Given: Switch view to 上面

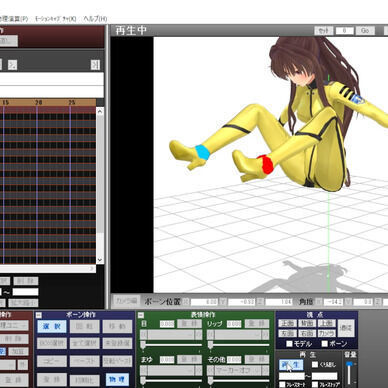Looking at the screenshot, I should [326, 323].
